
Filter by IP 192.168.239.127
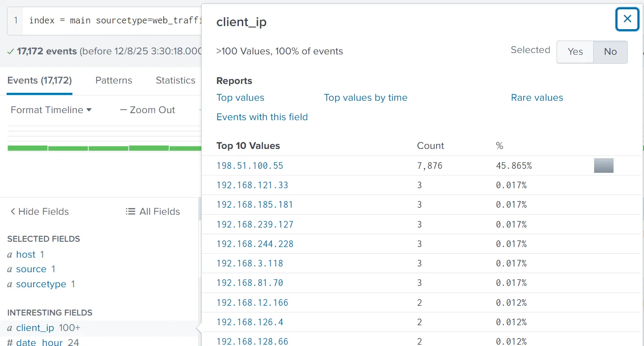pos(255,224)
